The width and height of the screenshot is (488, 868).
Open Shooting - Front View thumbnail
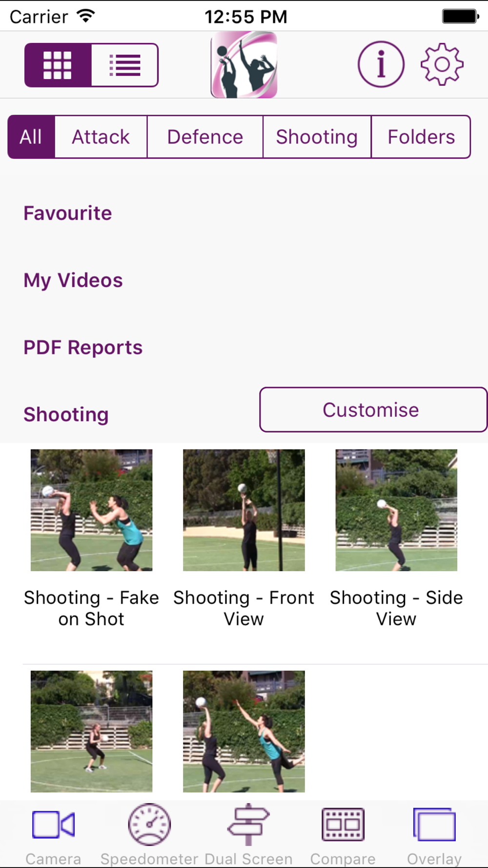coord(244,510)
